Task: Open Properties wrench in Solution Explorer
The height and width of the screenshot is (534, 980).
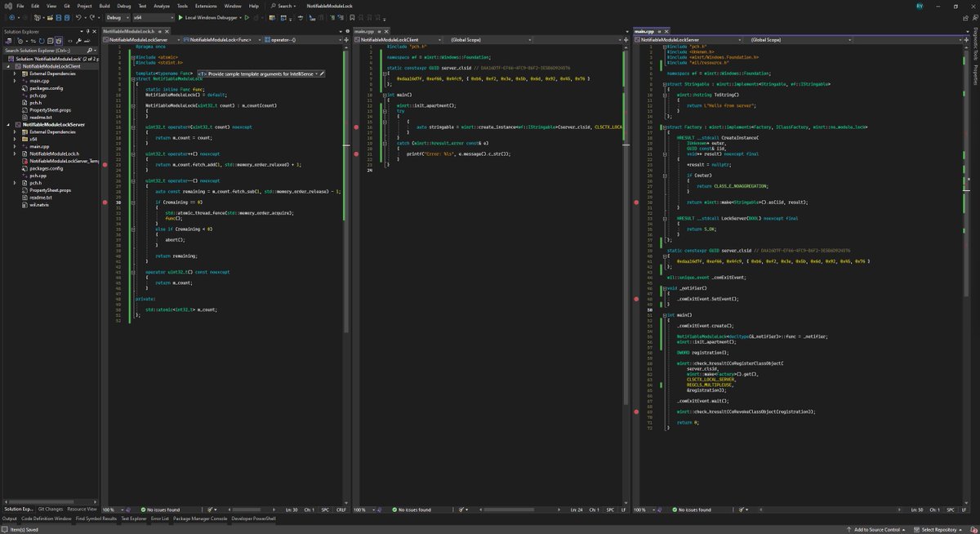Action: pyautogui.click(x=78, y=41)
